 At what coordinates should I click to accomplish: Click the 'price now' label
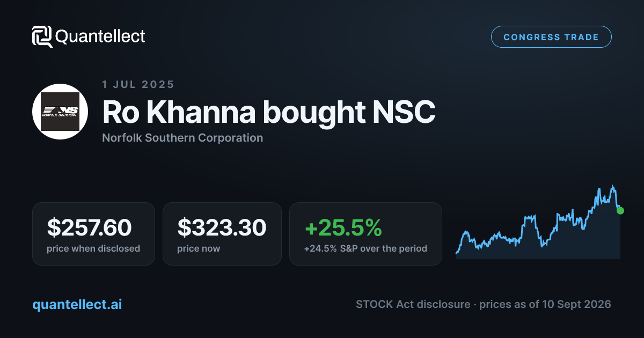pyautogui.click(x=199, y=248)
